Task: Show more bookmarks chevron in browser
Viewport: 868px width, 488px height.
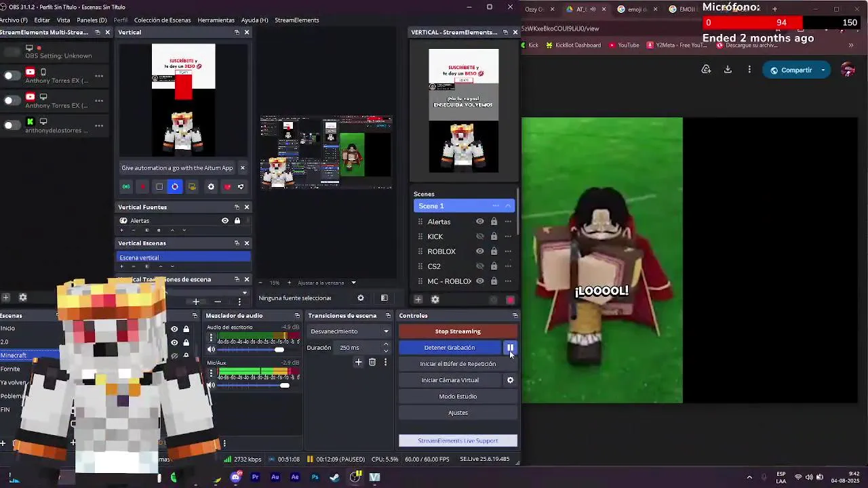Action: coord(851,45)
